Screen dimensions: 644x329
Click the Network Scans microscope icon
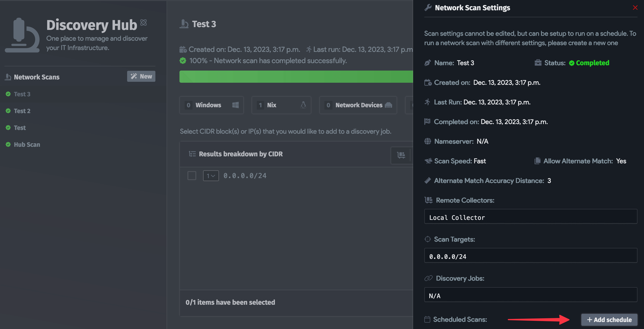coord(8,77)
